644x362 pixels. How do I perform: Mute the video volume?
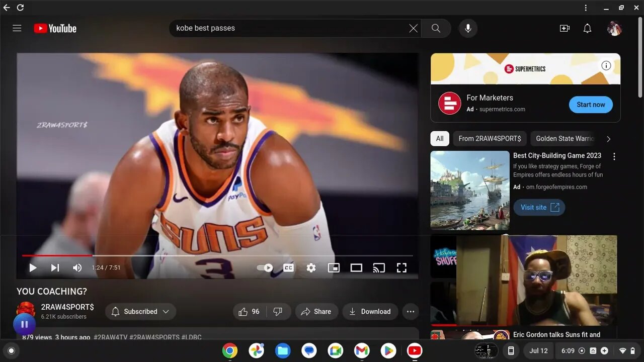(x=77, y=268)
